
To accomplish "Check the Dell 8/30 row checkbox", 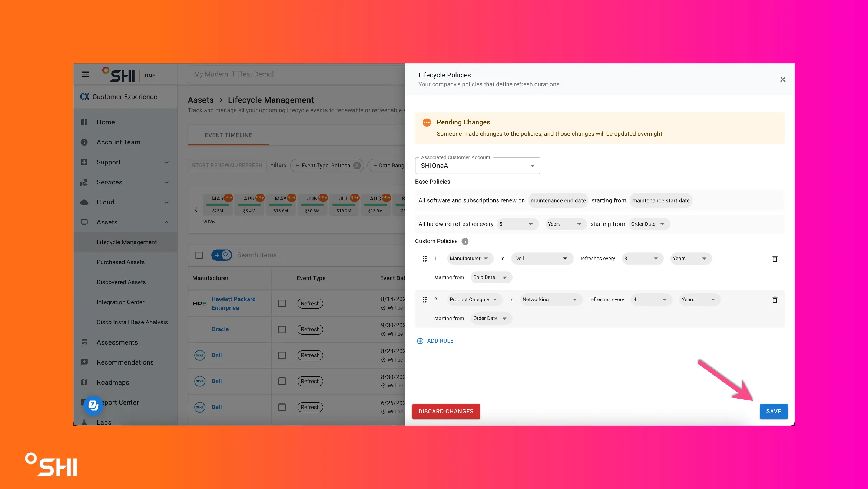I will (x=282, y=381).
